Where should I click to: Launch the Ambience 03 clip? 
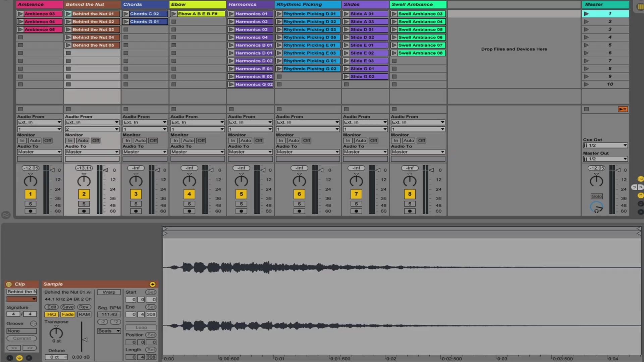20,14
